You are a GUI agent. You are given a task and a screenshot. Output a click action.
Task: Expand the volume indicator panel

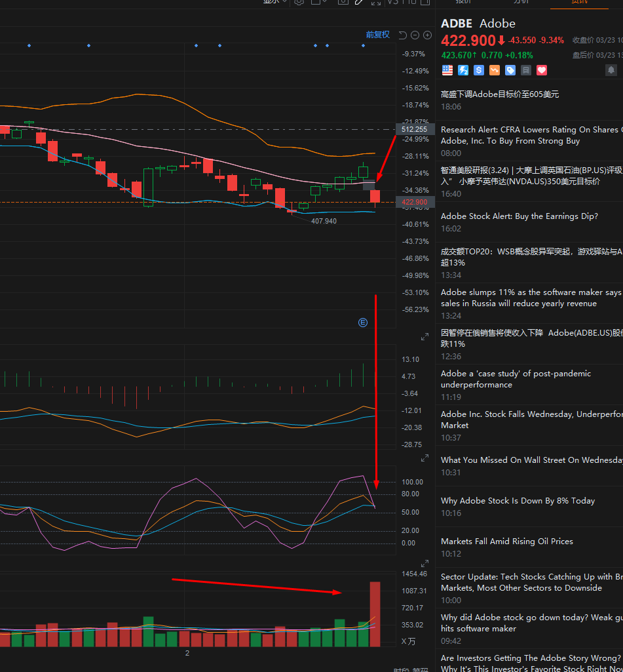[425, 564]
